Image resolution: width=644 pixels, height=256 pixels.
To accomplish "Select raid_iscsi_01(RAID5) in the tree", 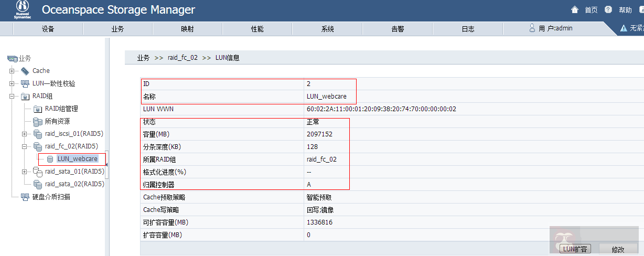I will (x=74, y=134).
